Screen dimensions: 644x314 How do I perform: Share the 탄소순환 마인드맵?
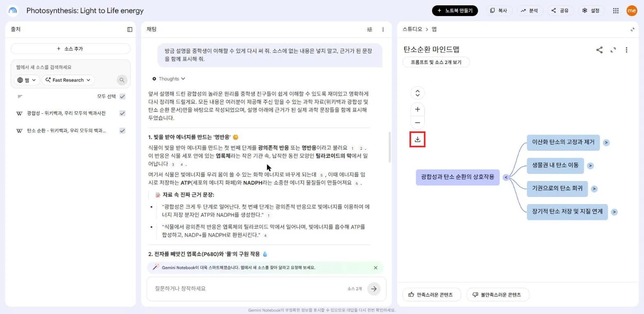[599, 50]
